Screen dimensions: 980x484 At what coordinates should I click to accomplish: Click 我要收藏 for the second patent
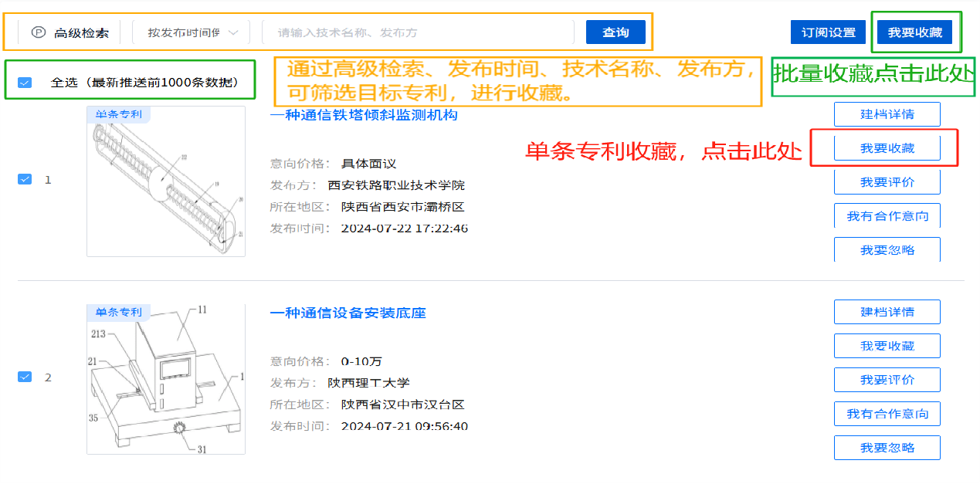tap(887, 346)
